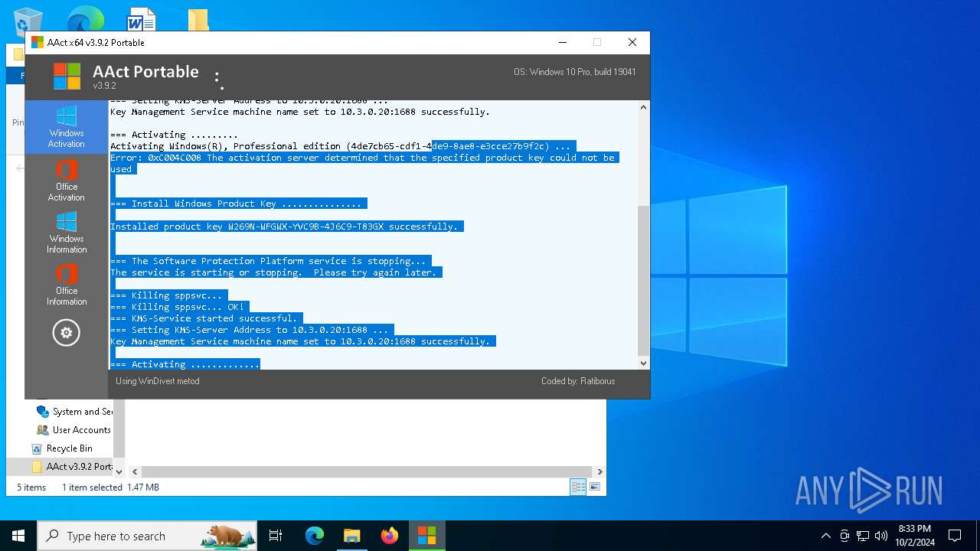Viewport: 980px width, 551px height.
Task: Click 'Using WinDivert metod' status text
Action: (157, 381)
